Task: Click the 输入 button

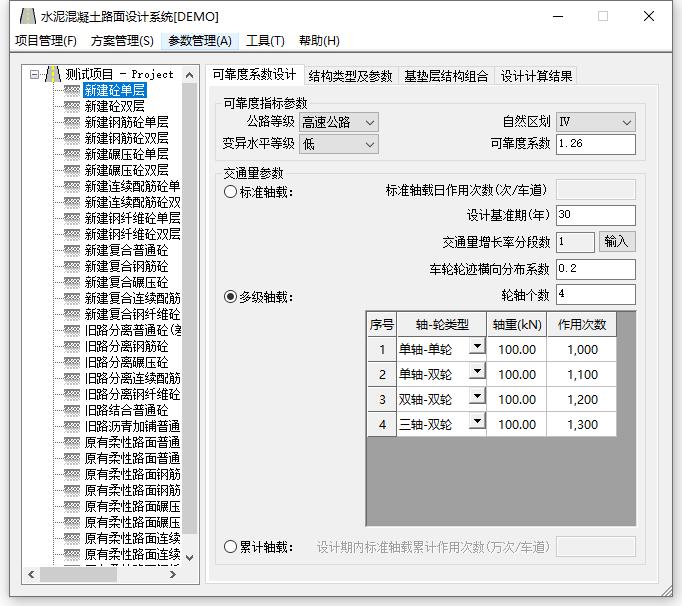Action: click(617, 242)
